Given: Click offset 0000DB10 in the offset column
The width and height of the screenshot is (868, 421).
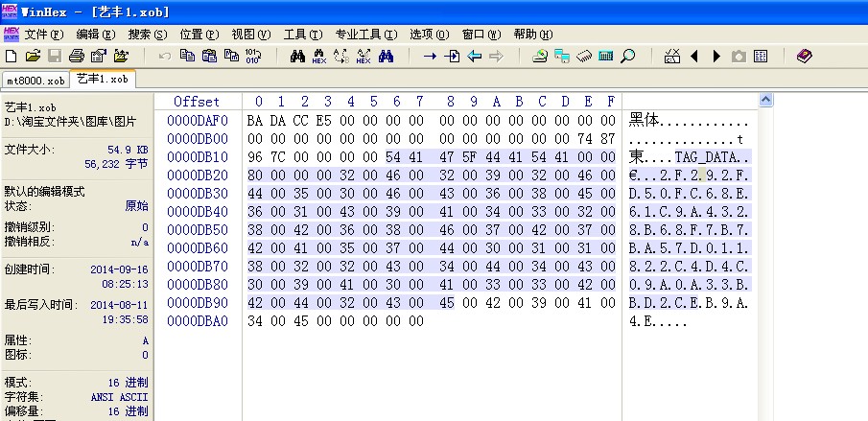Looking at the screenshot, I should tap(198, 156).
